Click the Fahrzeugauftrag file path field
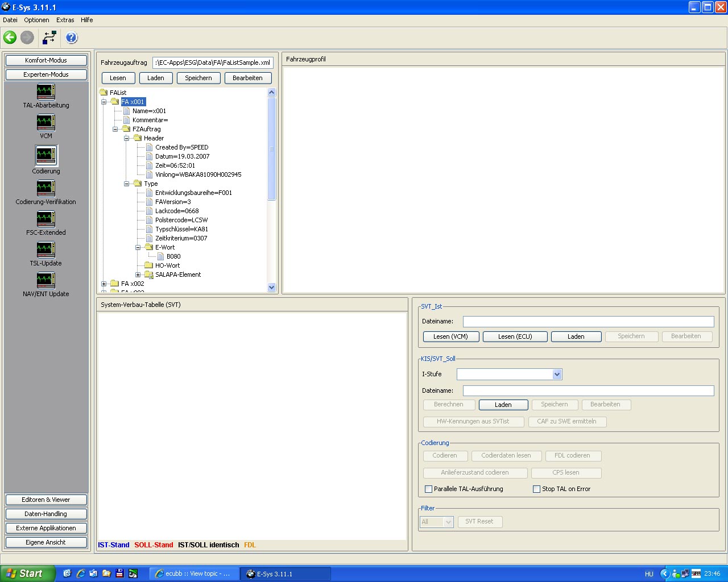The width and height of the screenshot is (728, 582). (x=213, y=63)
